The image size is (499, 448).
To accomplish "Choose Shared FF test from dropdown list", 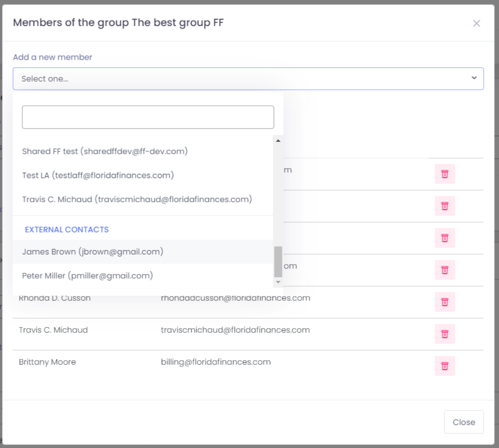I will pyautogui.click(x=105, y=151).
